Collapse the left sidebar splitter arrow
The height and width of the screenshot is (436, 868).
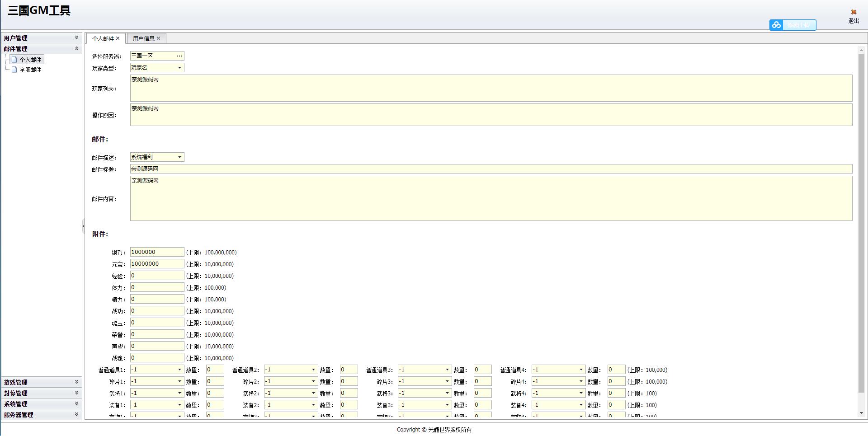click(83, 226)
